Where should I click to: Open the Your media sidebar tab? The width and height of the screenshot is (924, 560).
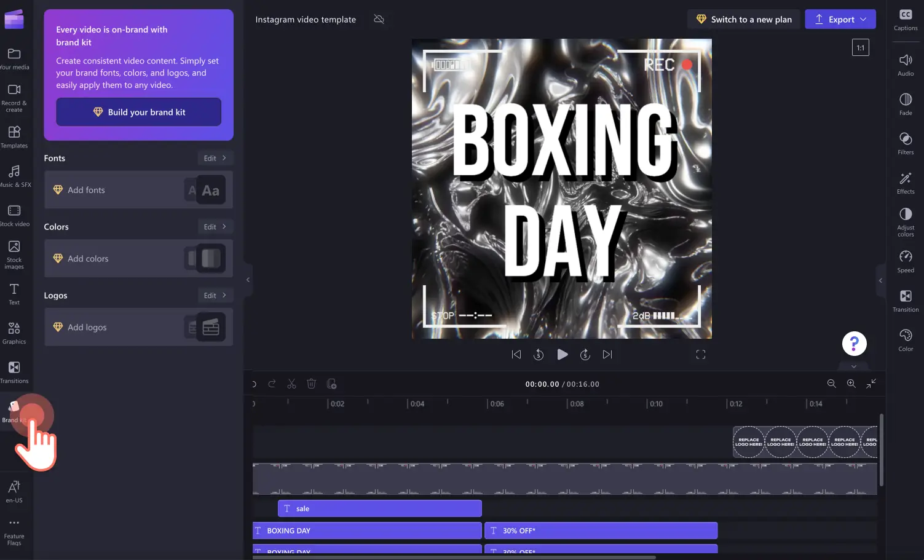pos(14,59)
